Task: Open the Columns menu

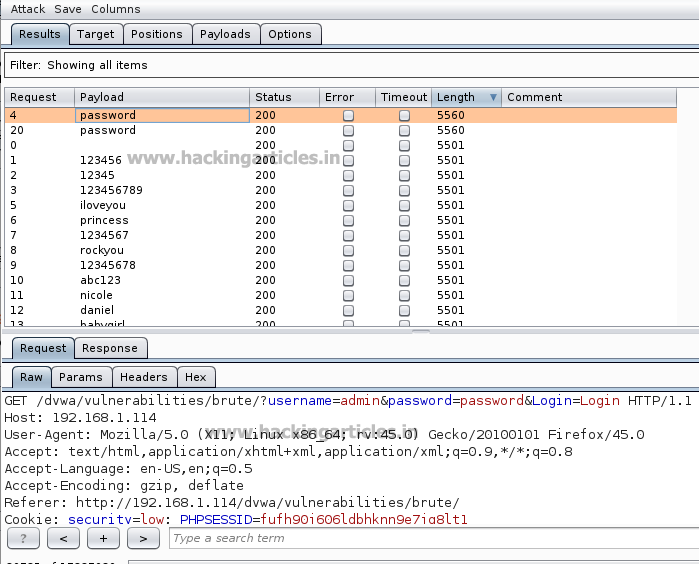Action: 116,9
